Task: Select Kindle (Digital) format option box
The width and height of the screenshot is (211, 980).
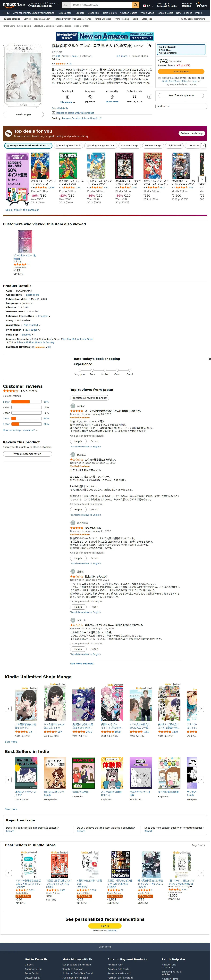Action: tap(181, 50)
